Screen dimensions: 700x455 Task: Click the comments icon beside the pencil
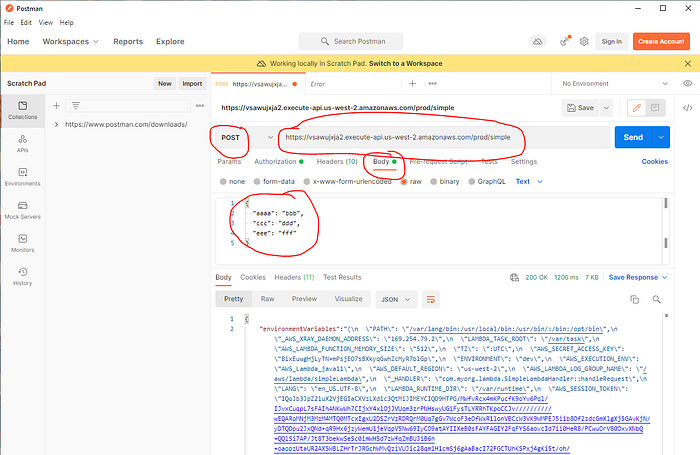point(655,108)
